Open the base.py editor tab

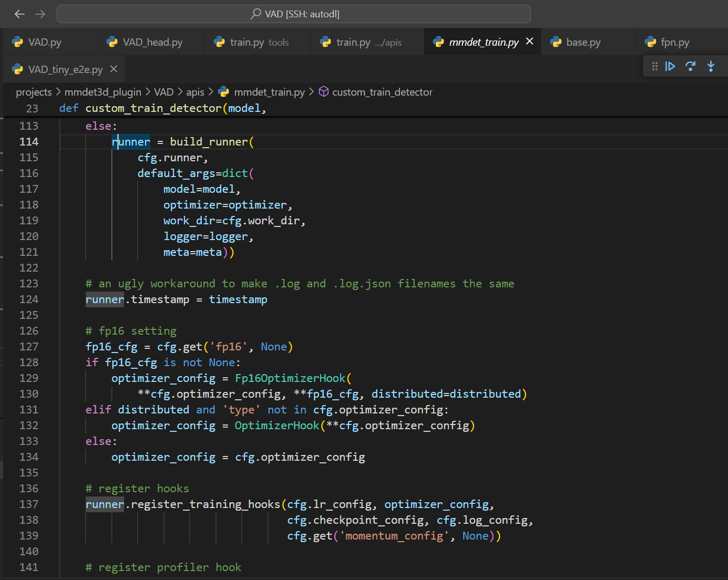(x=583, y=43)
